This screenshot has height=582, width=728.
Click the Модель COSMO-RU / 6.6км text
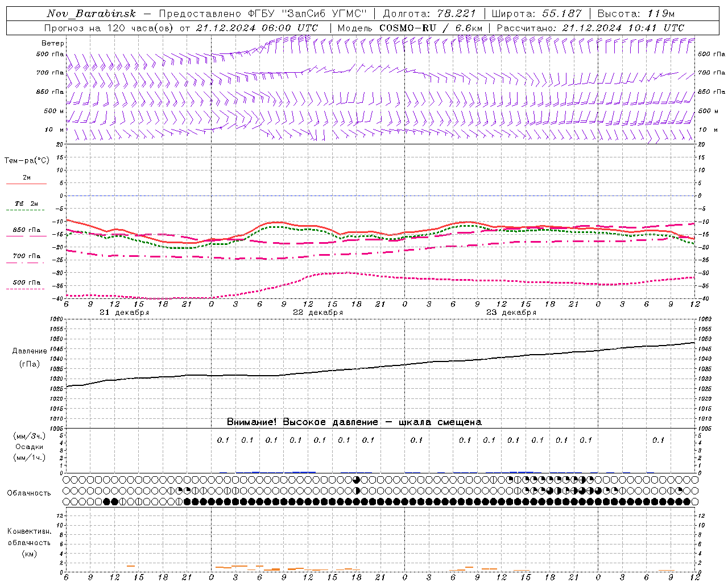point(410,28)
